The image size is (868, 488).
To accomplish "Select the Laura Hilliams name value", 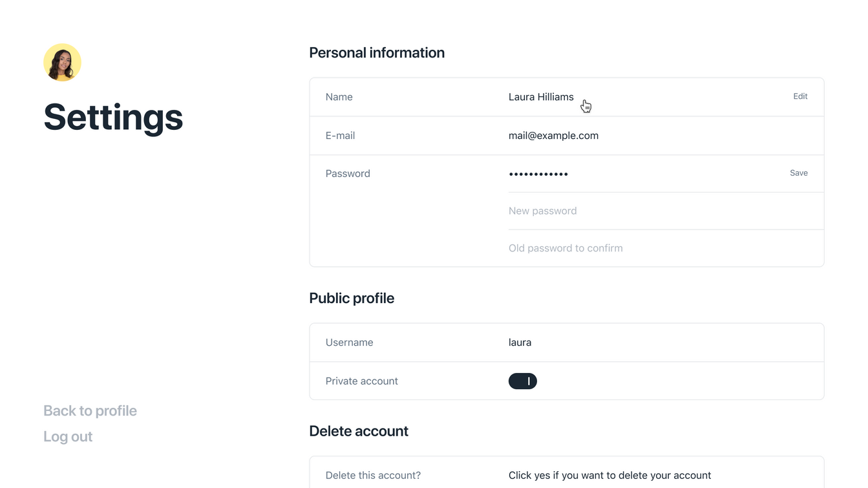I will coord(541,97).
